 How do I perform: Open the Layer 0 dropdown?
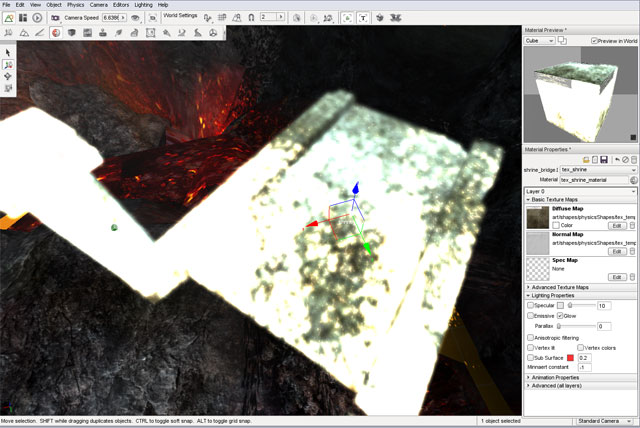coord(579,190)
